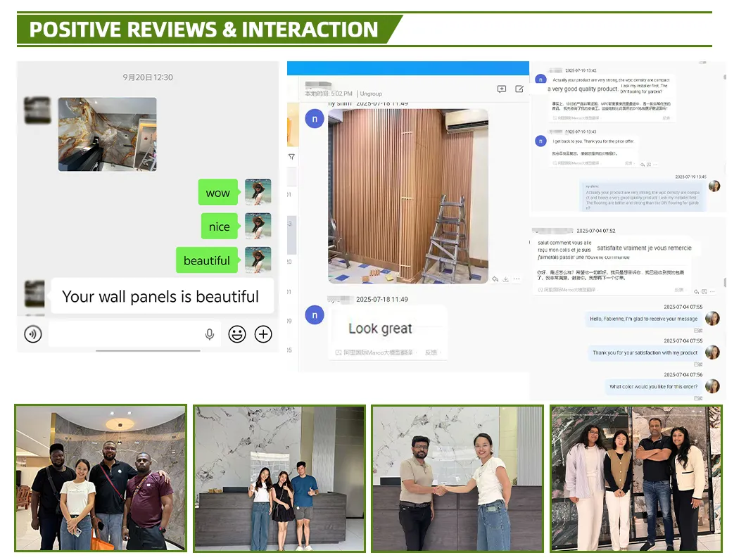Click 'Your wall panels is beautiful' message
746x560 pixels.
coord(160,297)
